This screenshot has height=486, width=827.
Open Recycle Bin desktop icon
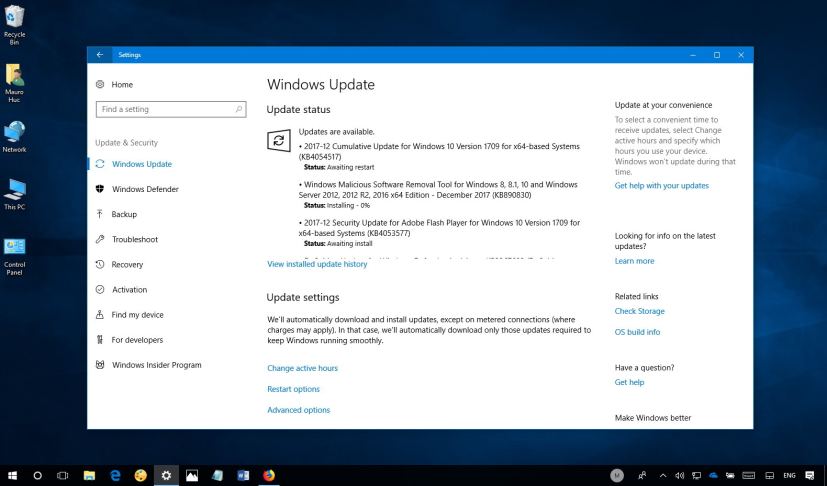(14, 25)
